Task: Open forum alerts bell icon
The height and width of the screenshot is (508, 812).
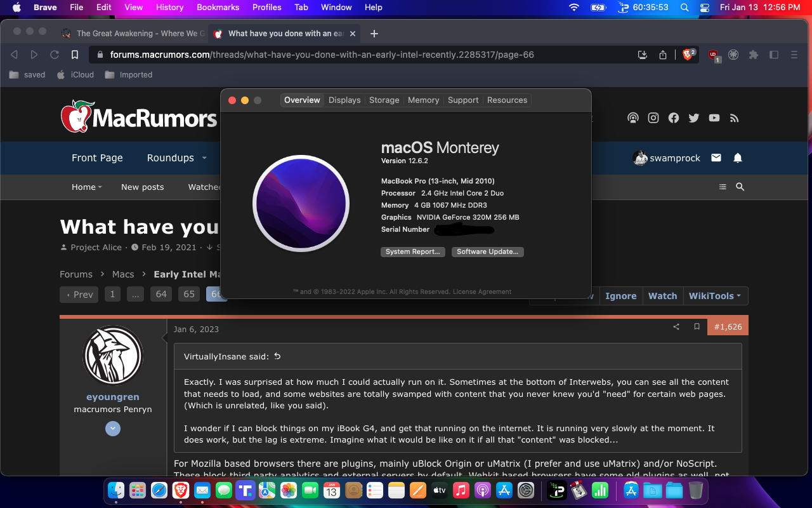Action: click(x=738, y=157)
